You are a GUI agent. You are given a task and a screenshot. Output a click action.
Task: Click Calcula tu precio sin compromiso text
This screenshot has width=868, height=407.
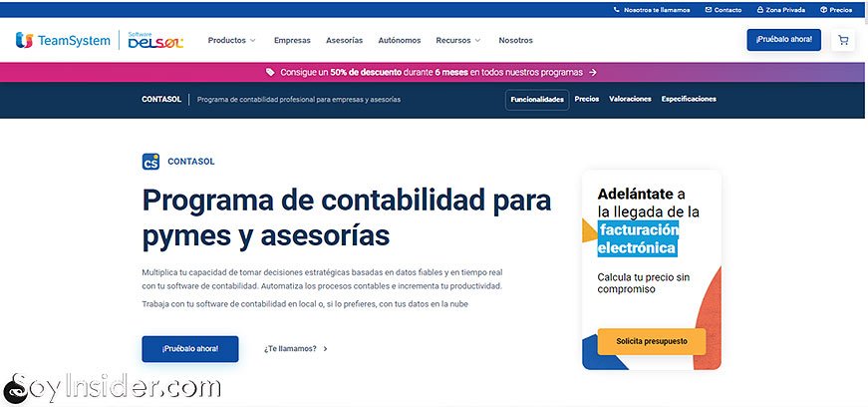643,282
